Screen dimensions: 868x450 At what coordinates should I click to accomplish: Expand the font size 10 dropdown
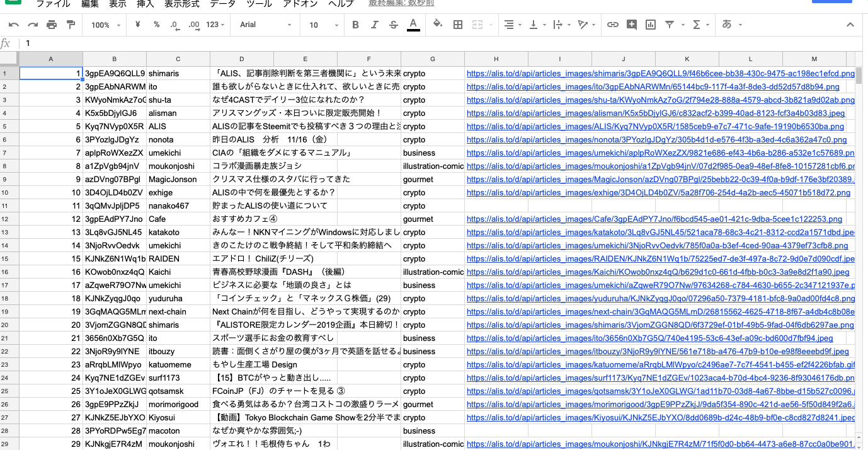point(323,25)
